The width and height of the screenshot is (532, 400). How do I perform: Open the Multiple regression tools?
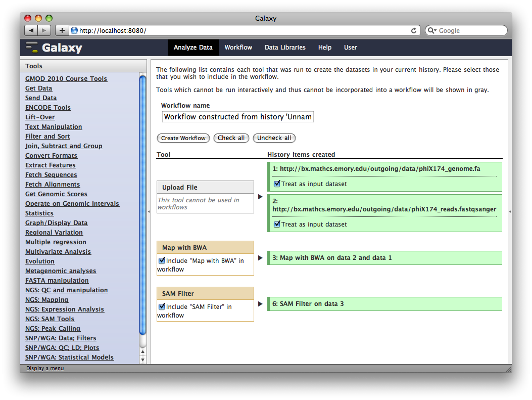click(56, 242)
